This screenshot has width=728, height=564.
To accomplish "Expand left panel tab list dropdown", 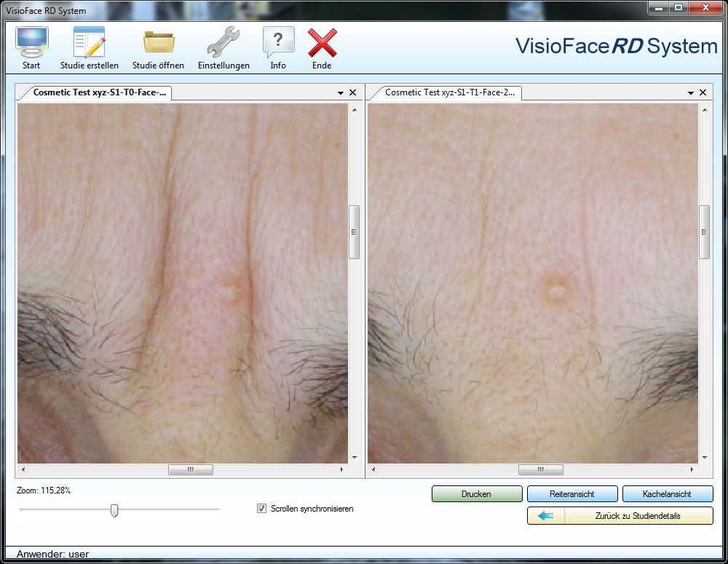I will click(341, 93).
